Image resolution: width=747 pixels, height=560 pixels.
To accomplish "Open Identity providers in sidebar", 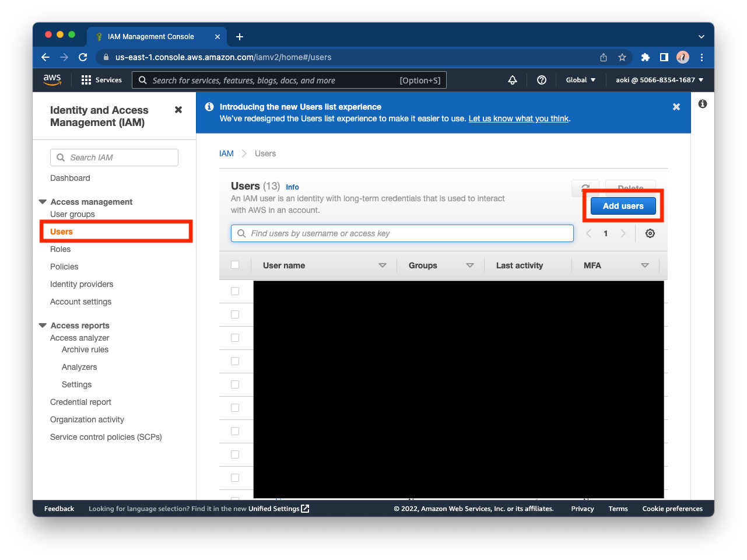I will click(x=82, y=284).
